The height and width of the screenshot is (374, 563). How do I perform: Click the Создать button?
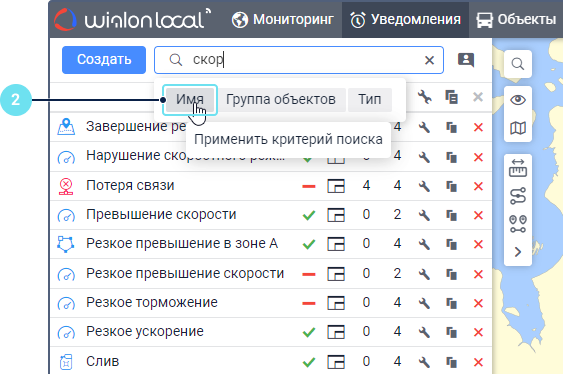click(104, 60)
